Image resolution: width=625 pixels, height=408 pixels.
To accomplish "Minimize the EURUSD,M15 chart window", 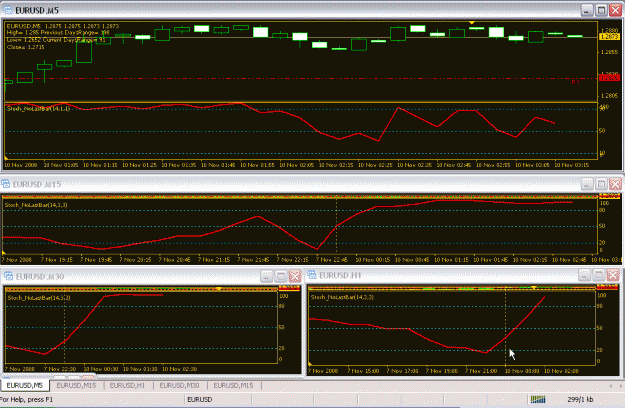I will (x=587, y=184).
